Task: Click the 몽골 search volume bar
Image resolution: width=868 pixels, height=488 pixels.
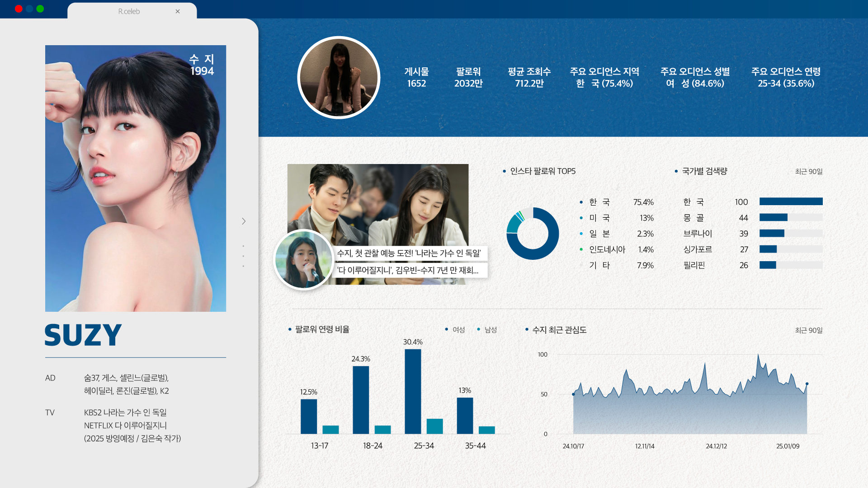Action: click(x=773, y=217)
